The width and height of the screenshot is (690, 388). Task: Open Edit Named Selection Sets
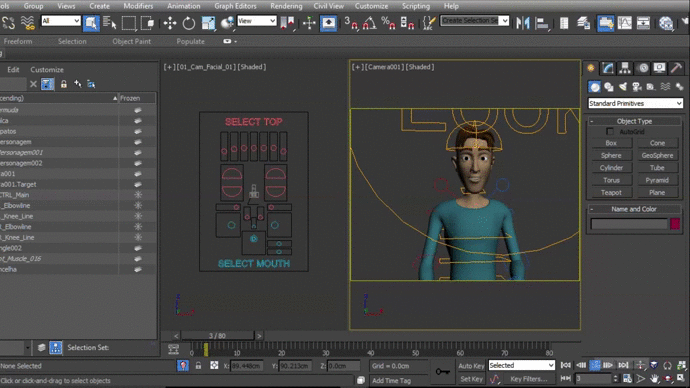[428, 23]
